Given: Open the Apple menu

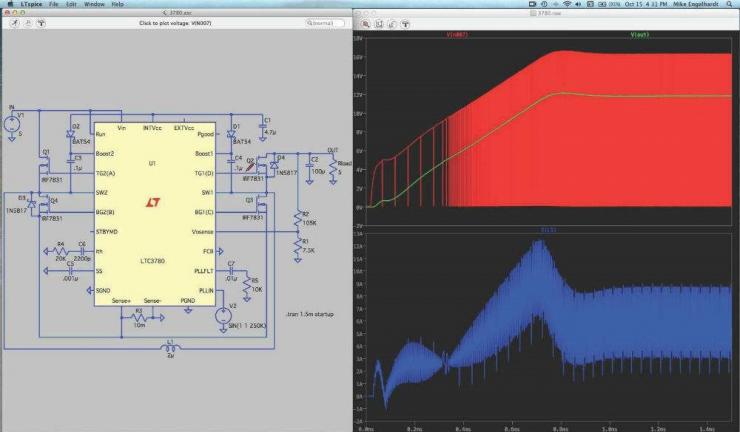Looking at the screenshot, I should pos(9,5).
